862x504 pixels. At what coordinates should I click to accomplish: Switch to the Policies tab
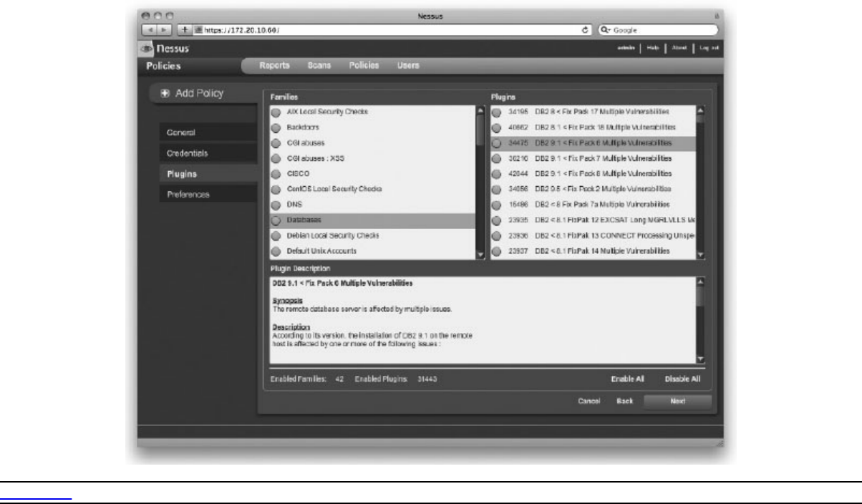364,66
